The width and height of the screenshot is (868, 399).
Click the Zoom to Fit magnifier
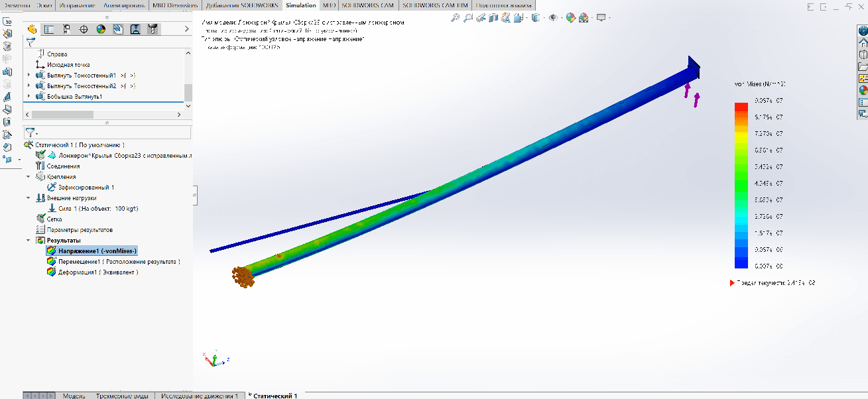455,18
